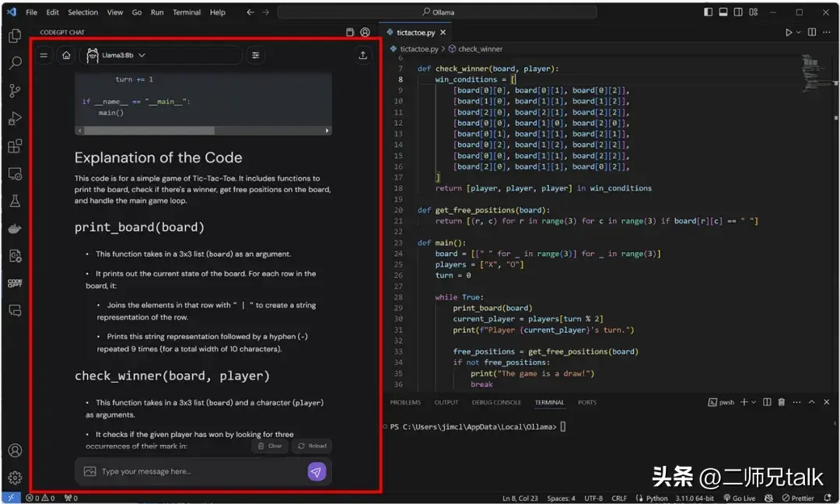Open the CodeGPT extension icon in sidebar
The width and height of the screenshot is (840, 504).
pos(15,282)
